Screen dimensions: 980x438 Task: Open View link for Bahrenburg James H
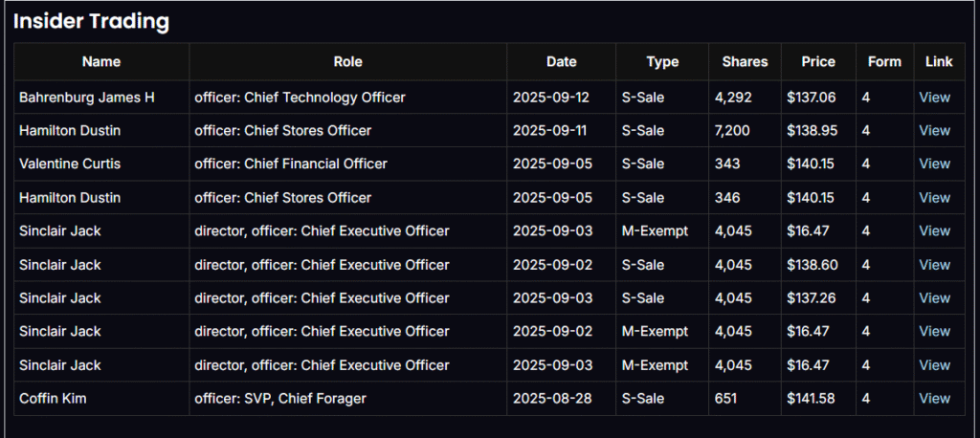pos(934,97)
